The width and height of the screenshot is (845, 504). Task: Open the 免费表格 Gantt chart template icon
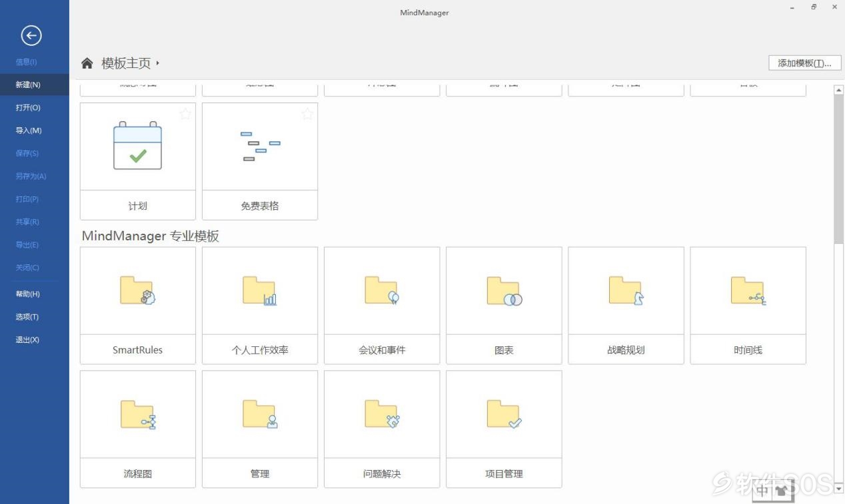(x=260, y=146)
